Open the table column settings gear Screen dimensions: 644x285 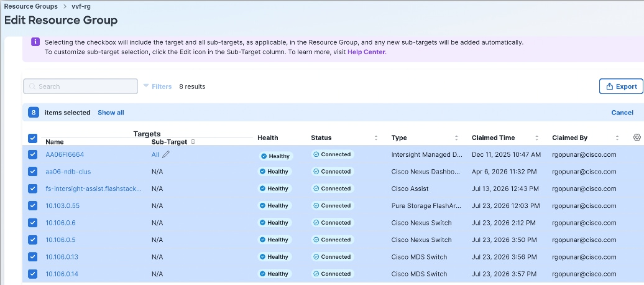[x=637, y=138]
